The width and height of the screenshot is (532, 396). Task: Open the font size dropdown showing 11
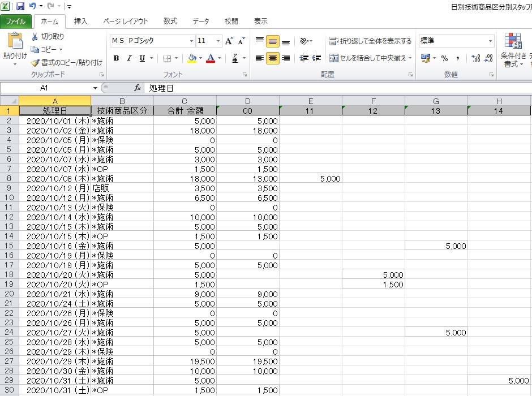[x=218, y=41]
